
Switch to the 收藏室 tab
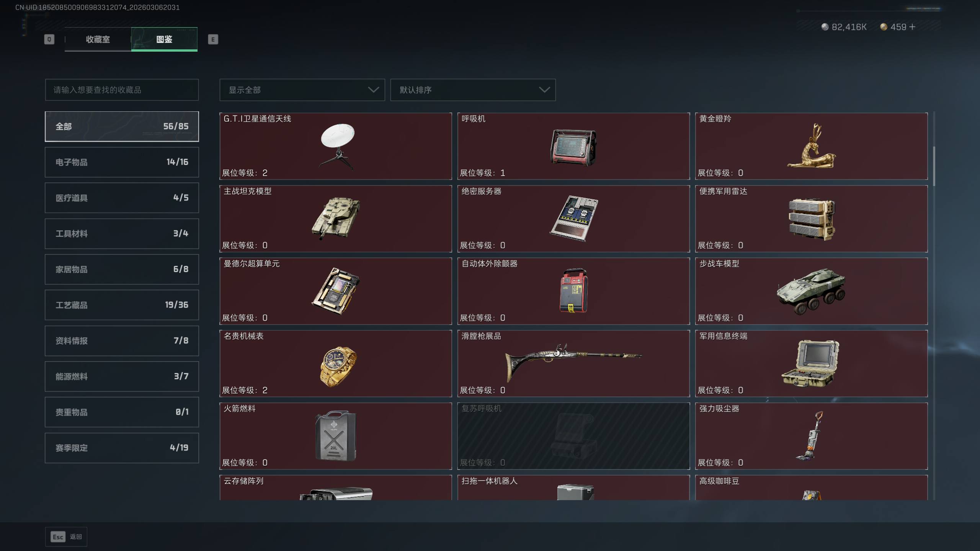coord(98,39)
